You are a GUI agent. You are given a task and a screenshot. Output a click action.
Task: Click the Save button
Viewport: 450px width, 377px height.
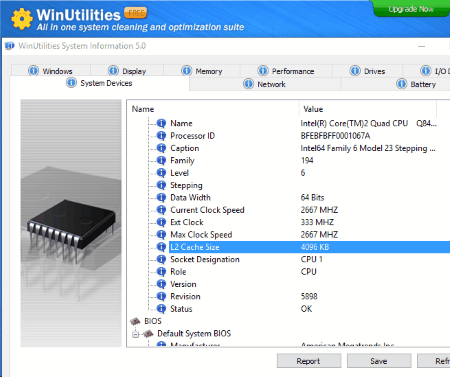point(379,361)
